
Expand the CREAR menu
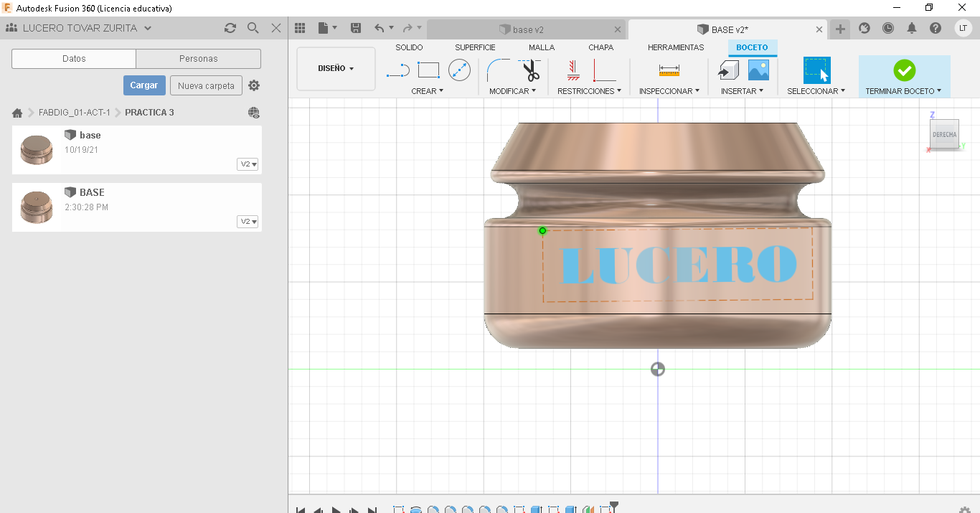[x=428, y=91]
